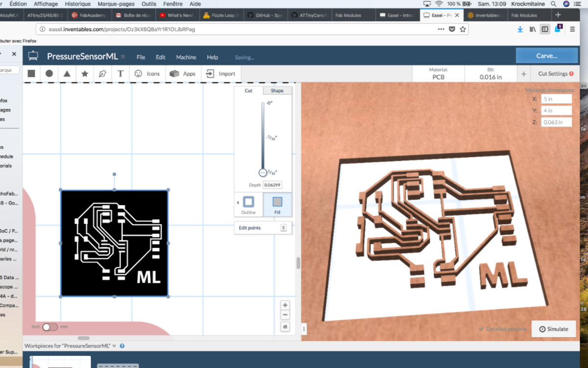
Task: Open Cut Settings panel
Action: 556,74
